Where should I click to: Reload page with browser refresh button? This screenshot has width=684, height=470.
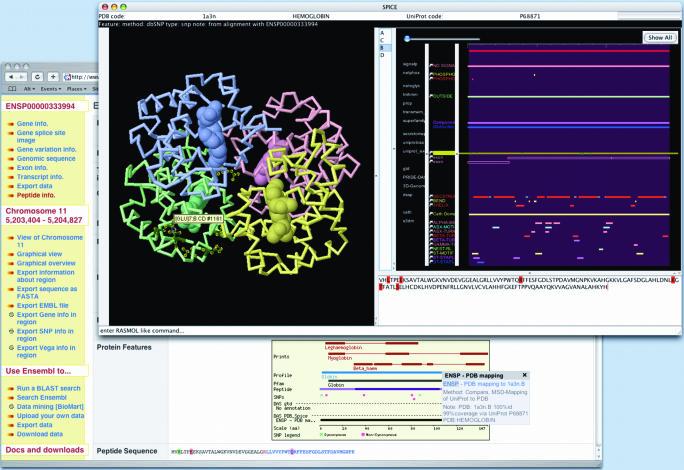tap(38, 77)
